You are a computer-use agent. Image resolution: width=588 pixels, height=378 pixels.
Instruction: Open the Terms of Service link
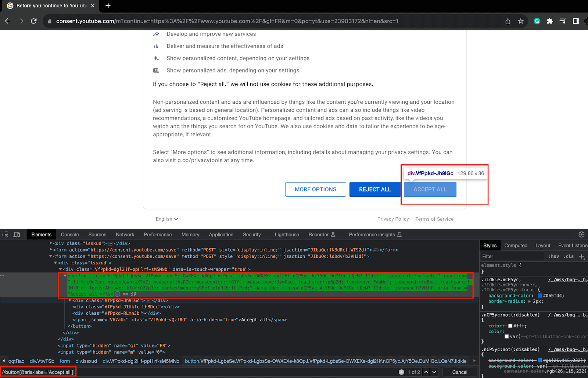coord(434,219)
